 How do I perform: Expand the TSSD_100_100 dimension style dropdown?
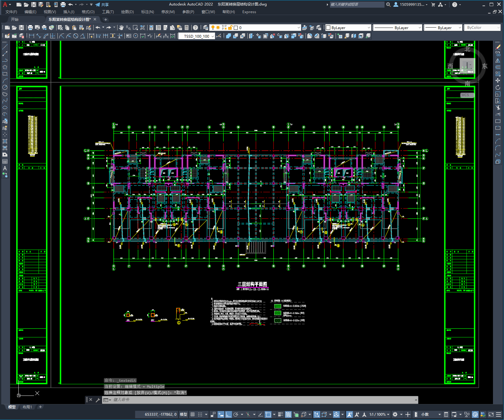point(213,36)
